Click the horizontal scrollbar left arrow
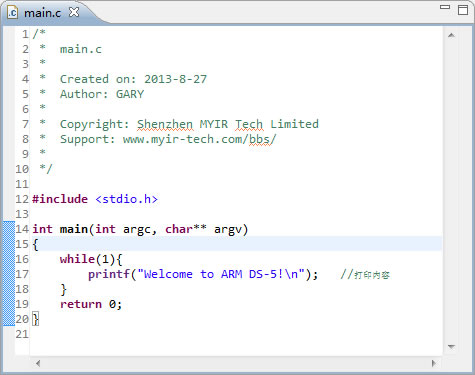The height and width of the screenshot is (375, 475). tap(38, 363)
